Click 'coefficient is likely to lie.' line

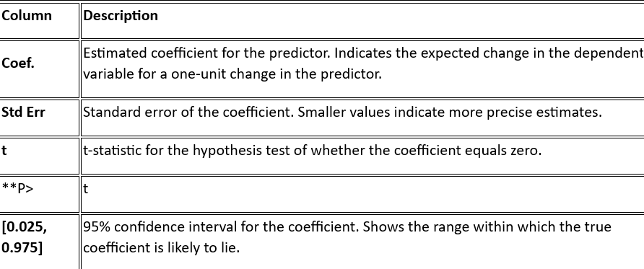pos(162,247)
